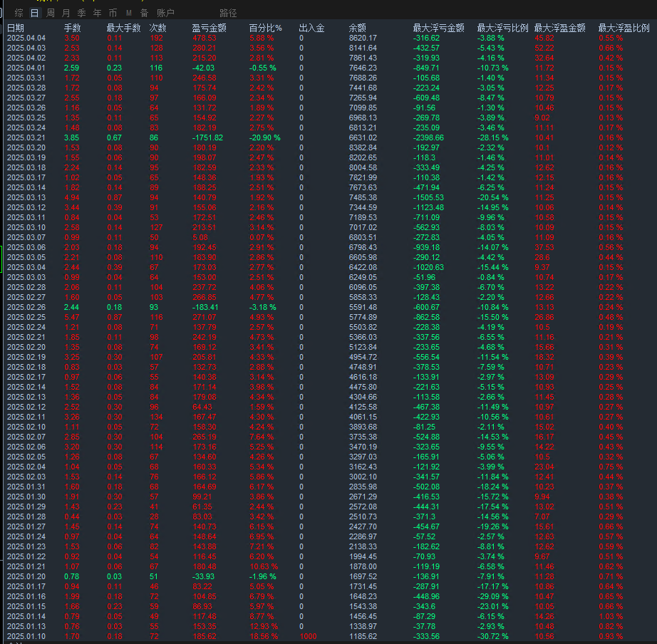Switch to the 账户 account tab
The image size is (657, 644).
tap(165, 13)
